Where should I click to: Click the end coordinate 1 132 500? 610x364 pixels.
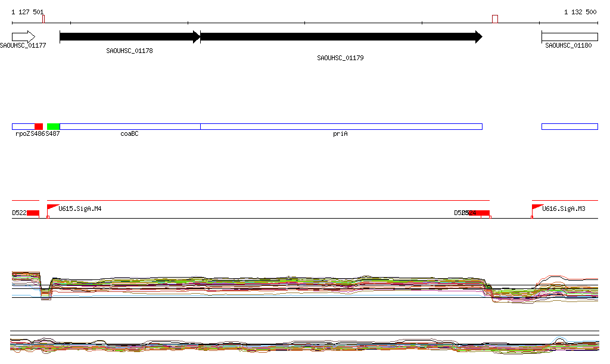tap(580, 12)
